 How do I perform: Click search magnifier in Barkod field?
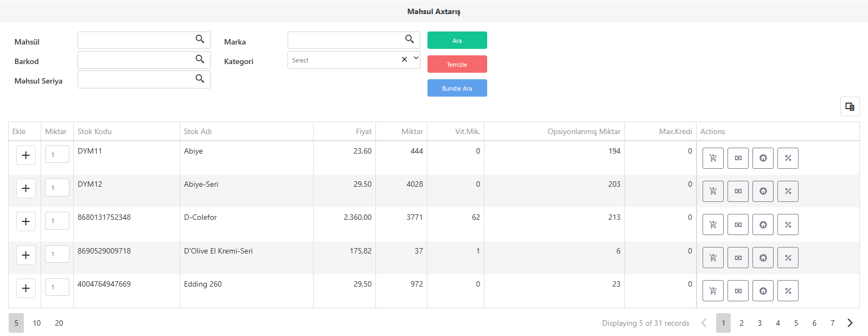(x=200, y=59)
